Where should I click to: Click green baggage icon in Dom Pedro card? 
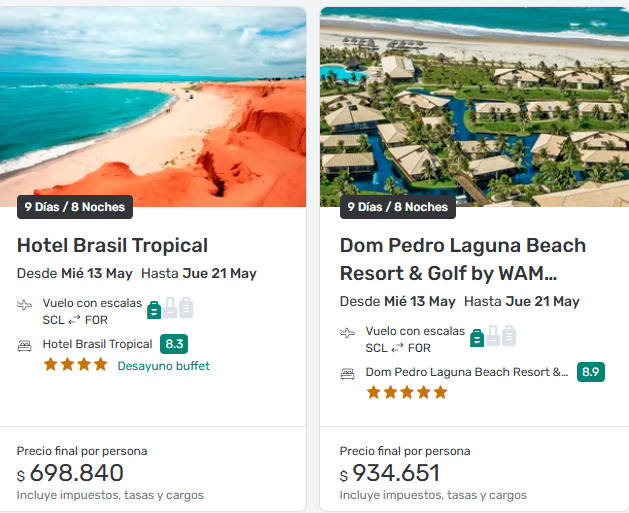(477, 337)
